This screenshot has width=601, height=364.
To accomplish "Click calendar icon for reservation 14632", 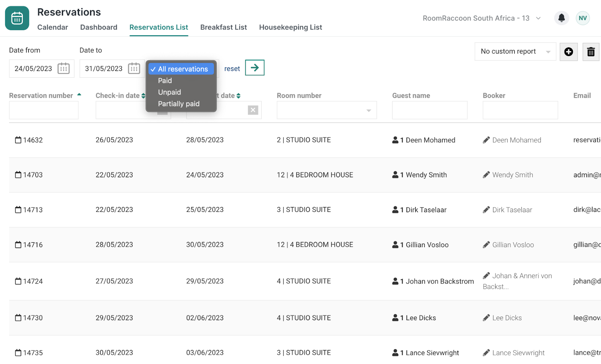I will point(18,140).
